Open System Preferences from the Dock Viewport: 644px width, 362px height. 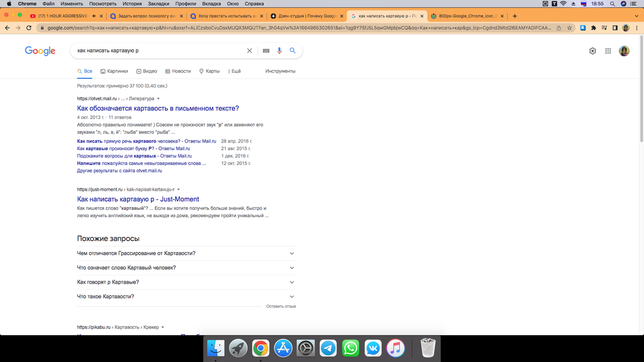(306, 349)
